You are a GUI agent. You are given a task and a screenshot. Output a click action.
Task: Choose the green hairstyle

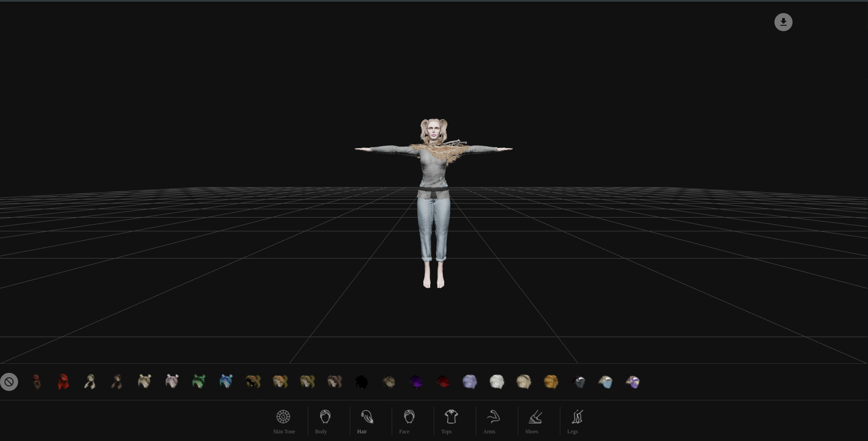[199, 381]
